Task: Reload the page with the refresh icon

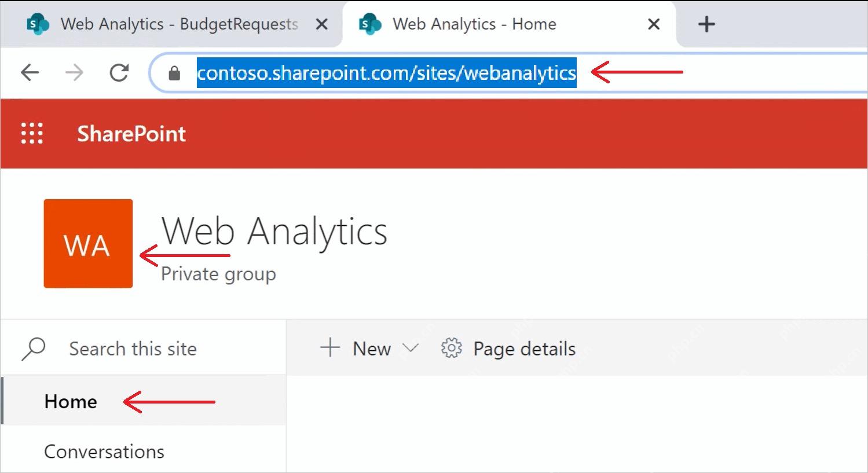Action: point(119,72)
